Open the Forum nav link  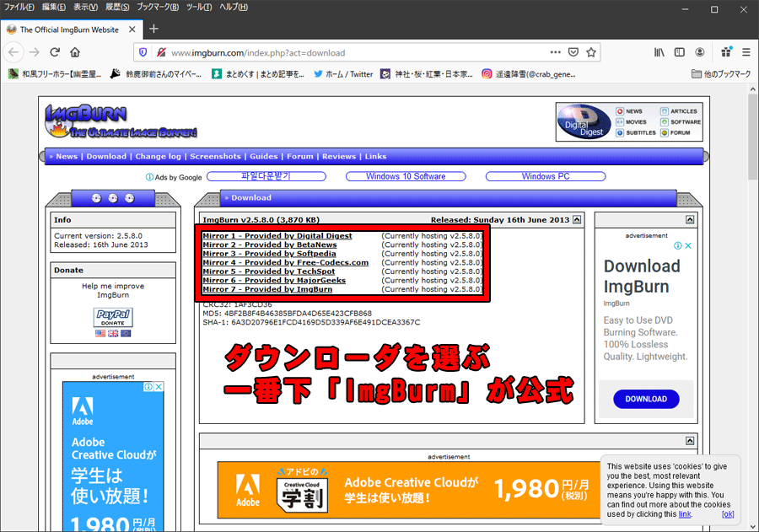click(299, 156)
